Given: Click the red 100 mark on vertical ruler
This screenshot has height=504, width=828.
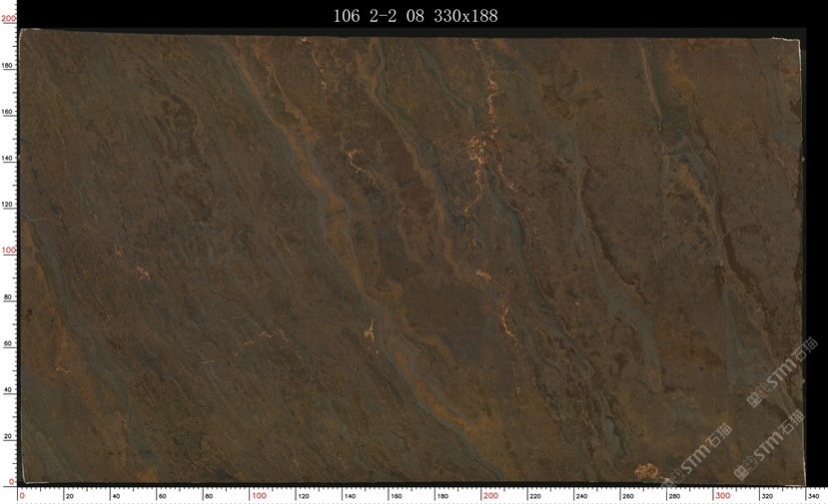Looking at the screenshot, I should pyautogui.click(x=8, y=251).
